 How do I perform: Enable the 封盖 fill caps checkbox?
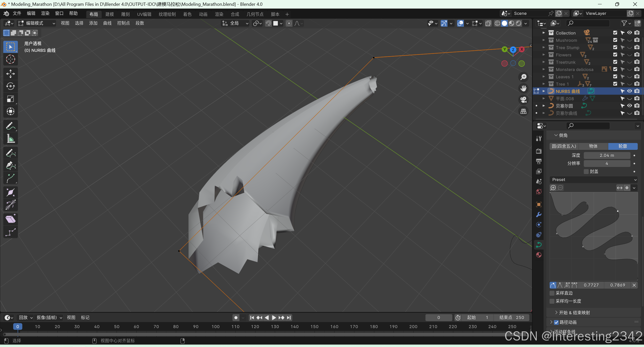[x=586, y=171]
